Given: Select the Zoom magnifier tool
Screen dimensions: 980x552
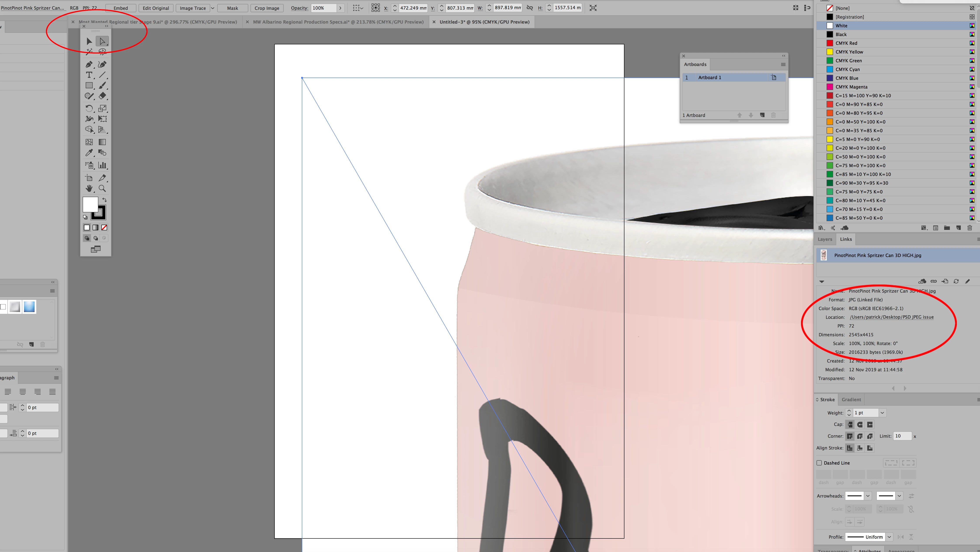Looking at the screenshot, I should [x=102, y=188].
